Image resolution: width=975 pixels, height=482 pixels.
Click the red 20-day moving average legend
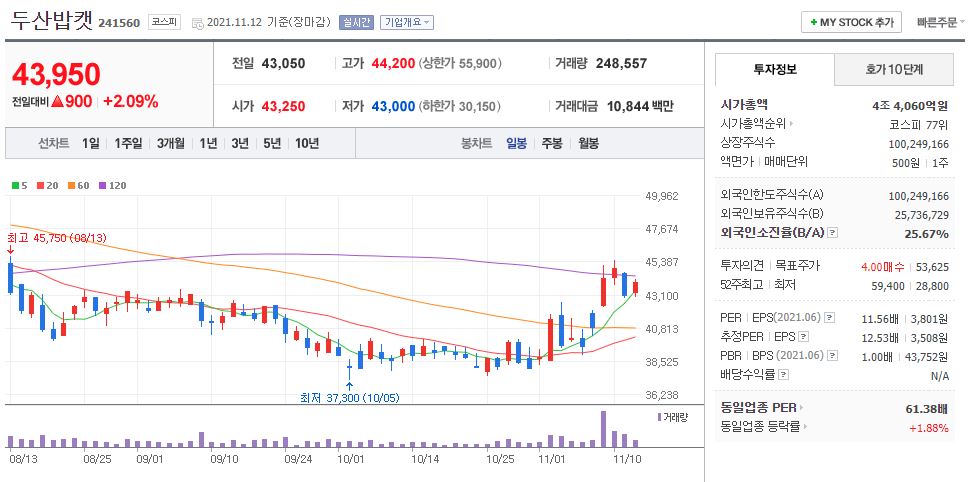coord(47,185)
